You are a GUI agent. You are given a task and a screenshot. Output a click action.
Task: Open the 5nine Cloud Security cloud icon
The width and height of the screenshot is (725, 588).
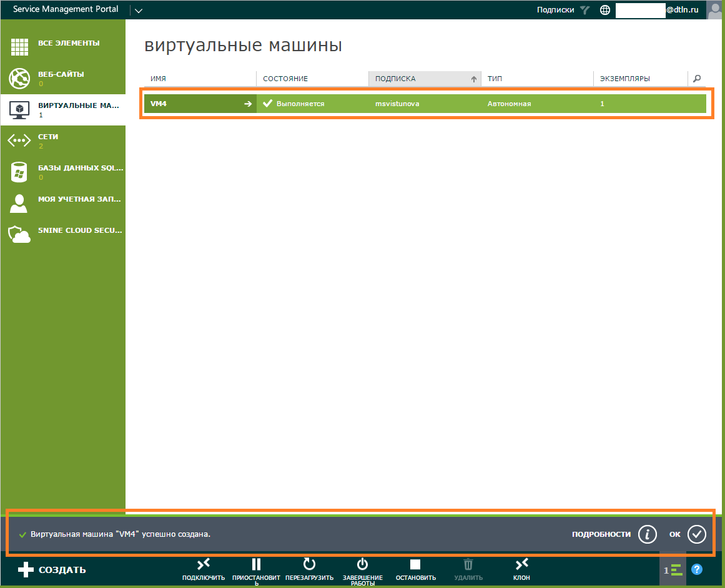pos(18,234)
